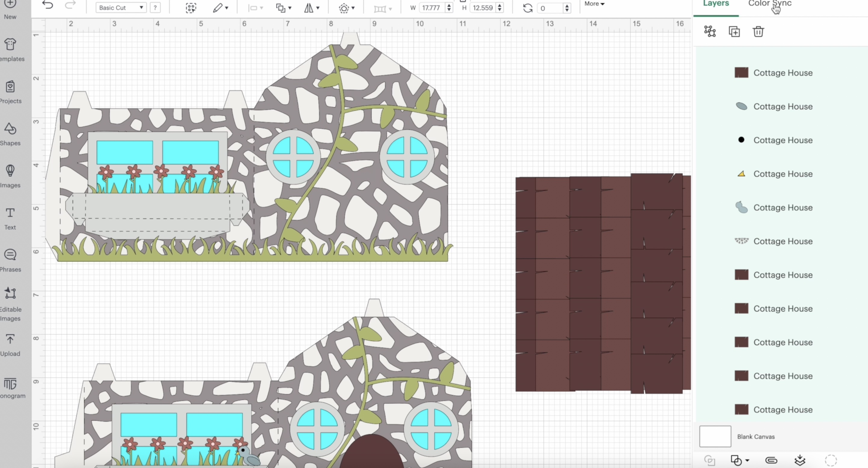Select the Shapes tool in the left sidebar

click(x=10, y=134)
